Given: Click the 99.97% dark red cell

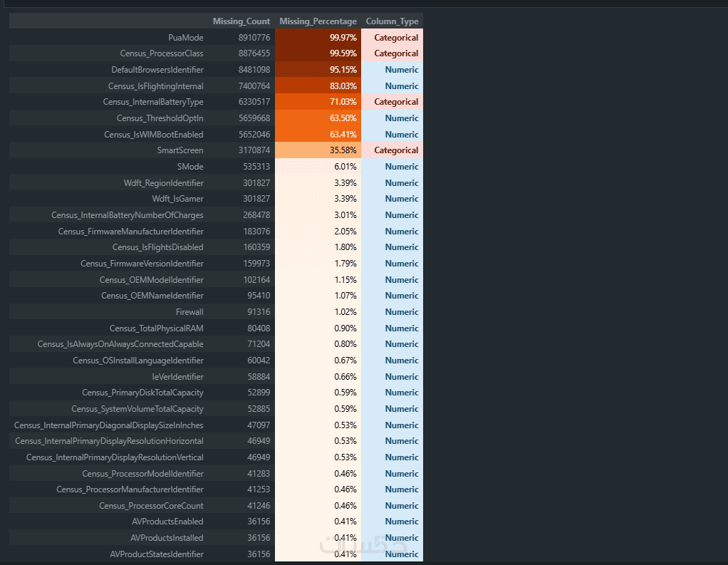Looking at the screenshot, I should pyautogui.click(x=318, y=38).
